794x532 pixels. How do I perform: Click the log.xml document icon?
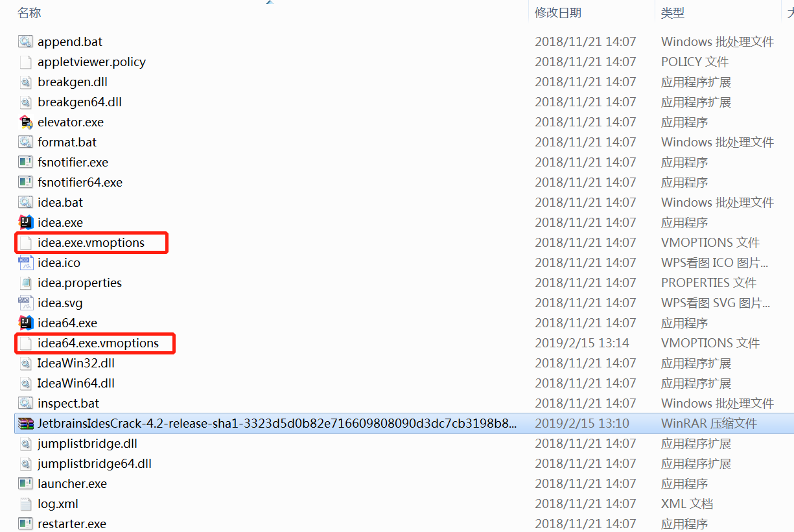pos(26,503)
